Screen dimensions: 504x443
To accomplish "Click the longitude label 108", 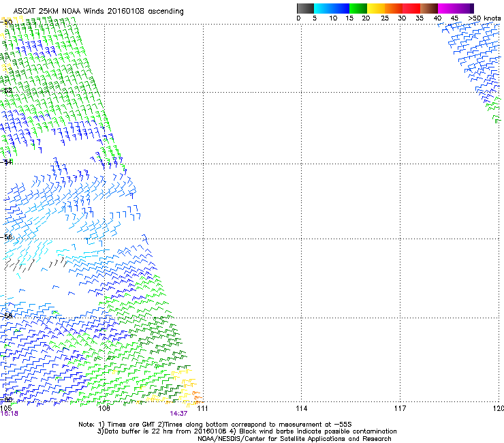I will [x=104, y=408].
